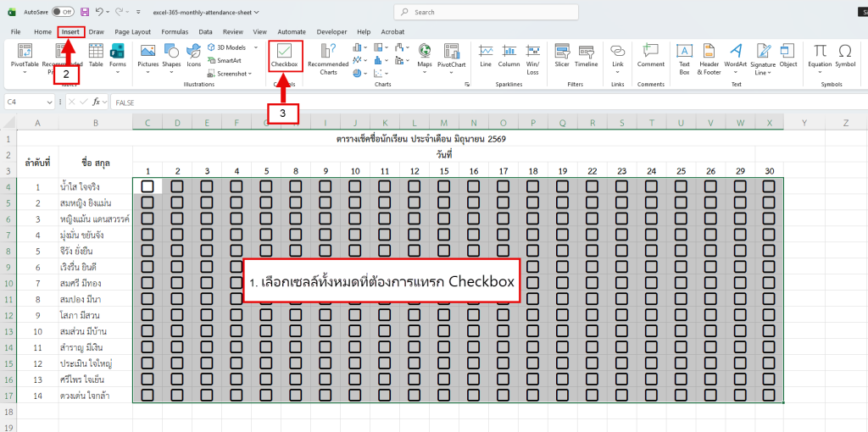Tick day 15 checkbox for สำราญ มีเงิน

(x=443, y=346)
